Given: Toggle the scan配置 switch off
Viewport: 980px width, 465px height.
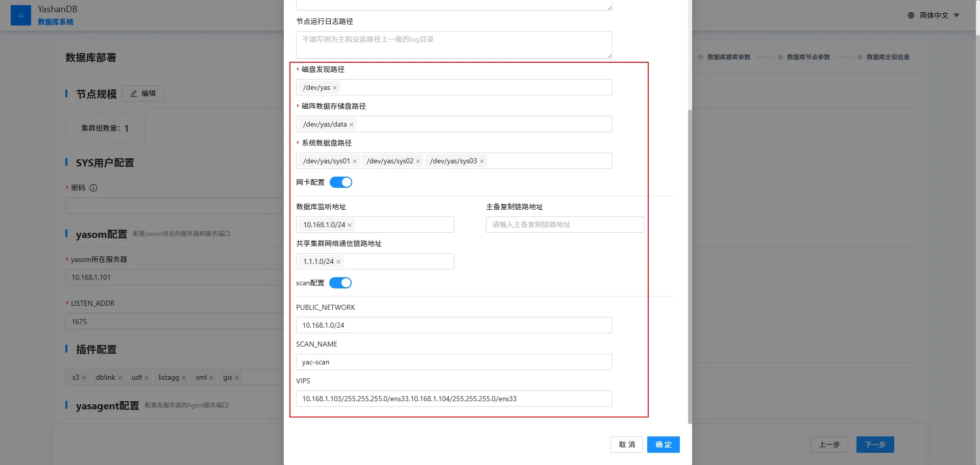Looking at the screenshot, I should [x=340, y=283].
